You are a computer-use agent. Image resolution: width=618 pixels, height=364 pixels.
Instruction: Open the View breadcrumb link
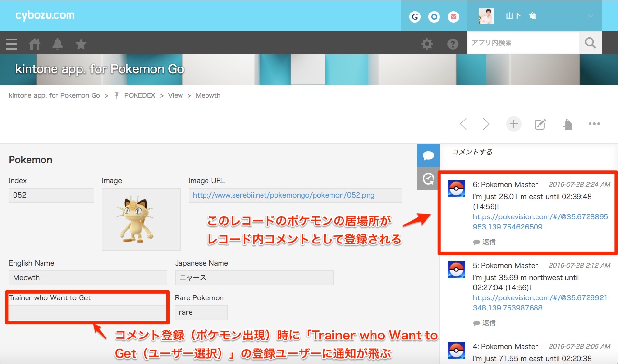click(x=176, y=95)
